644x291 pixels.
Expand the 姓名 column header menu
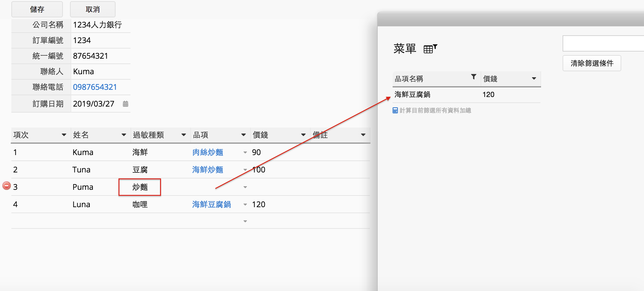point(124,135)
